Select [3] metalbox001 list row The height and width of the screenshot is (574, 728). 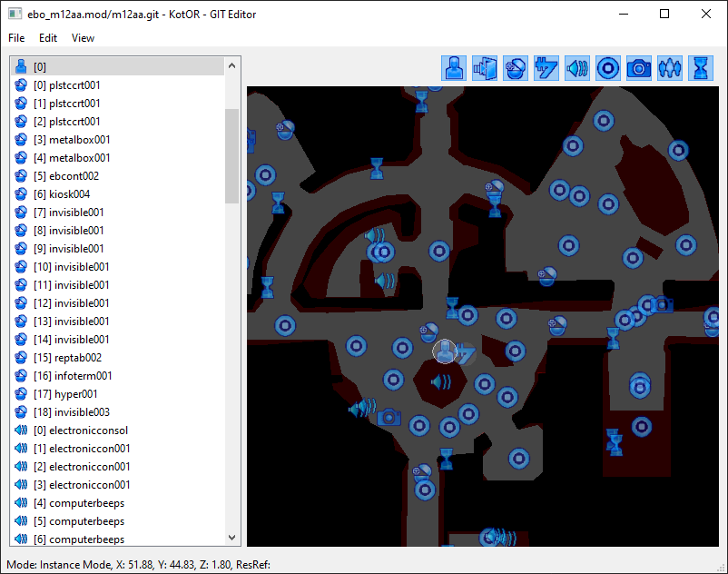tap(117, 139)
